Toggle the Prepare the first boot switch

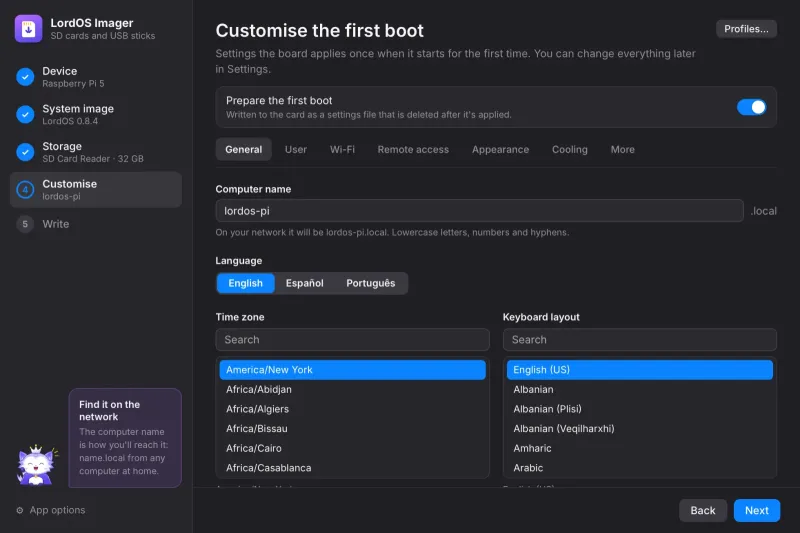[751, 107]
